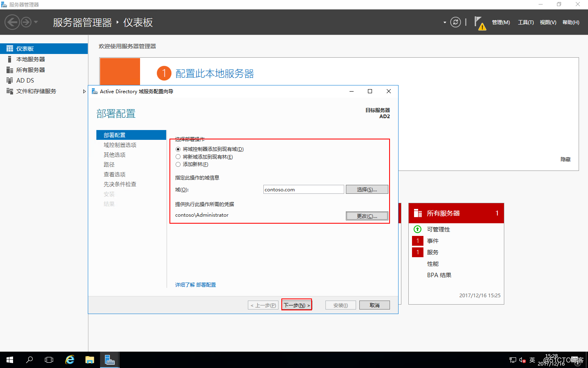This screenshot has height=368, width=588.
Task: Open the notifications flag with warning
Action: tap(480, 23)
